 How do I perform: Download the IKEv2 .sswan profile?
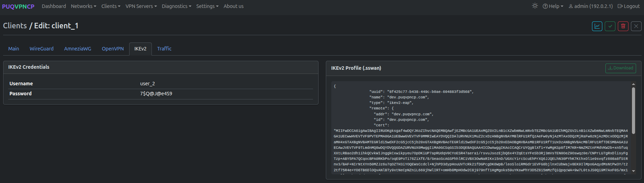pos(621,68)
